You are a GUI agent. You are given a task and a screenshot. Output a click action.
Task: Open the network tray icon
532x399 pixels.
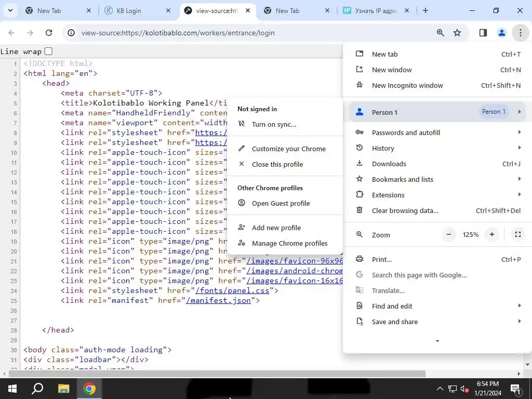[x=453, y=389]
